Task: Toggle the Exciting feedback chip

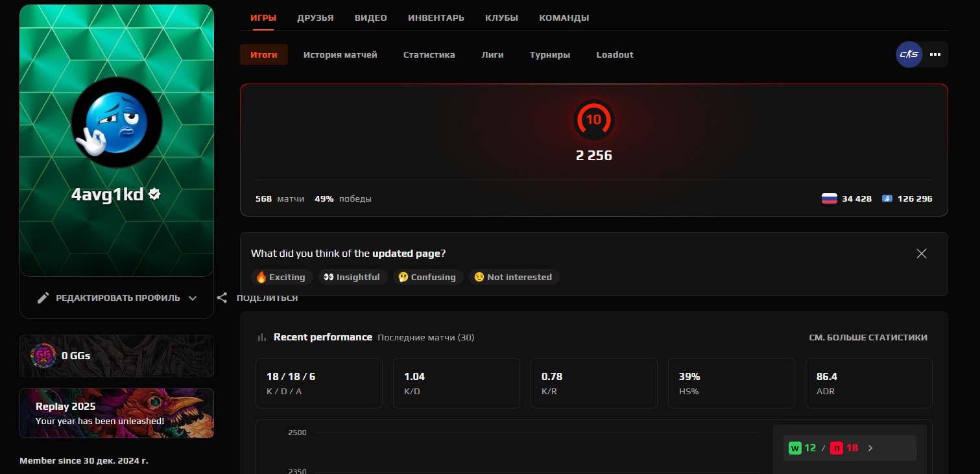Action: click(281, 277)
